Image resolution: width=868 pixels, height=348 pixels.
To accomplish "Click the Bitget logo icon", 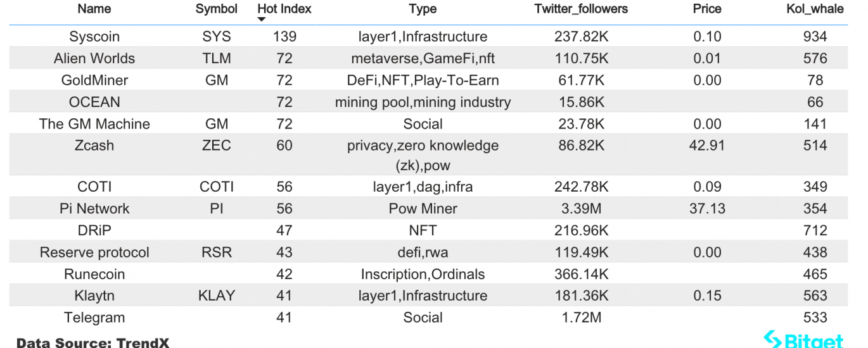I will pos(772,340).
